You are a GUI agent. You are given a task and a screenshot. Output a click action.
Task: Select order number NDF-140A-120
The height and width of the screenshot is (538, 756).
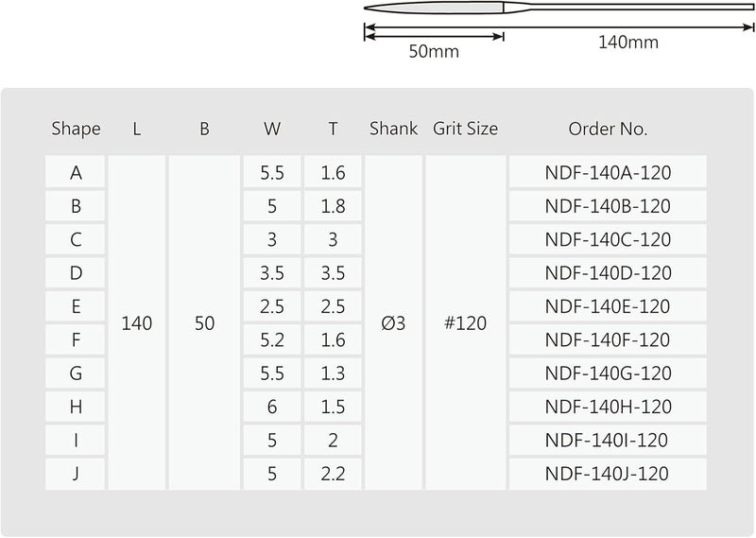tap(608, 172)
